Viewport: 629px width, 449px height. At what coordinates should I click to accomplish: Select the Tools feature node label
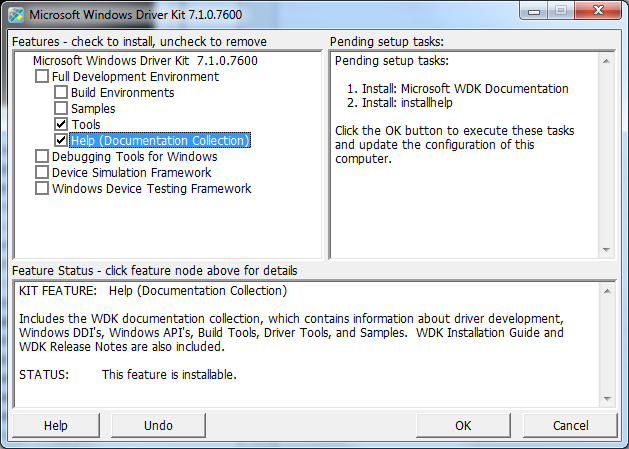point(86,125)
